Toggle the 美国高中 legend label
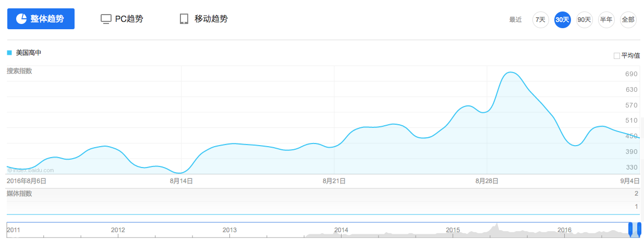Screen dimensions: 644x239 (29, 53)
